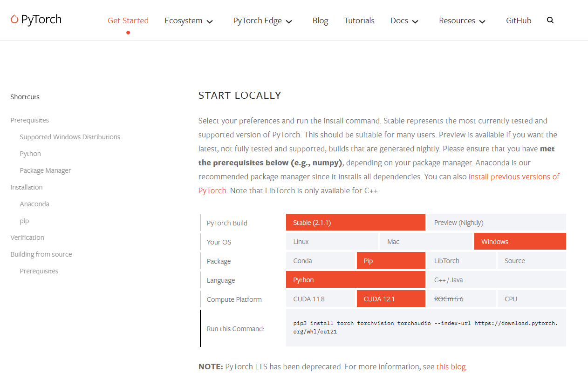
Task: Expand the Ecosystem dropdown menu
Action: [189, 20]
